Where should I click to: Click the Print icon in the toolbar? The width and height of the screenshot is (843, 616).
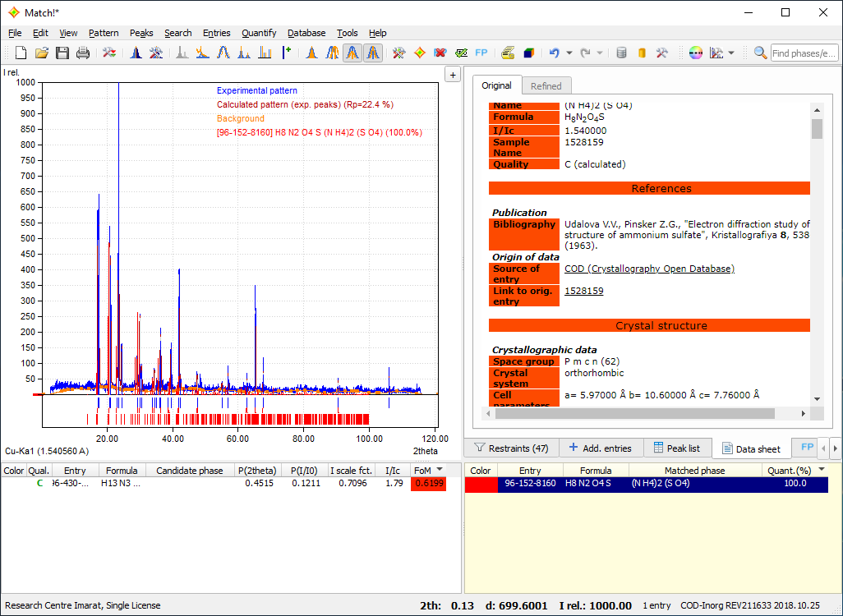(83, 53)
